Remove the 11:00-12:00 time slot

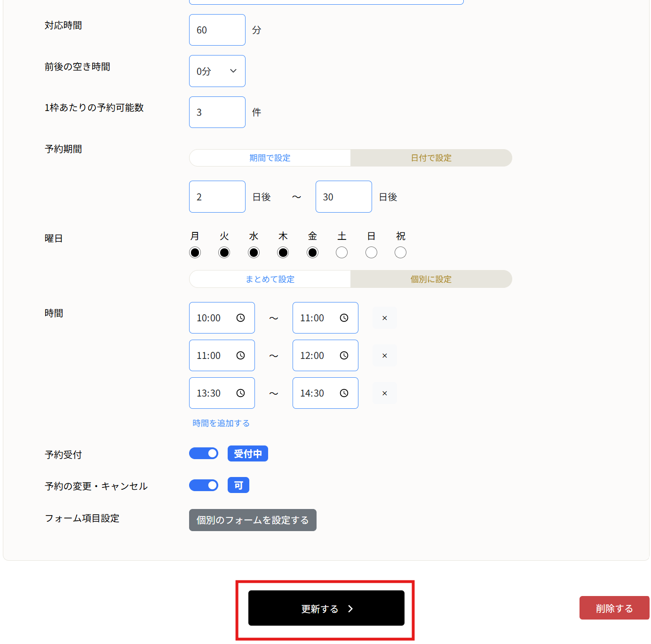384,355
